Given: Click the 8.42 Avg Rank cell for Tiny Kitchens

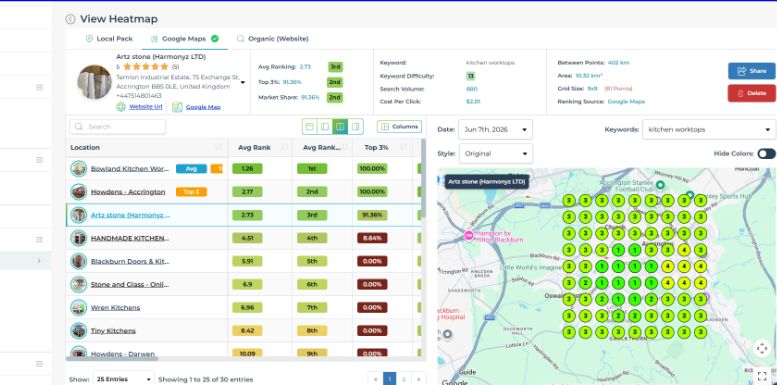Looking at the screenshot, I should [247, 330].
